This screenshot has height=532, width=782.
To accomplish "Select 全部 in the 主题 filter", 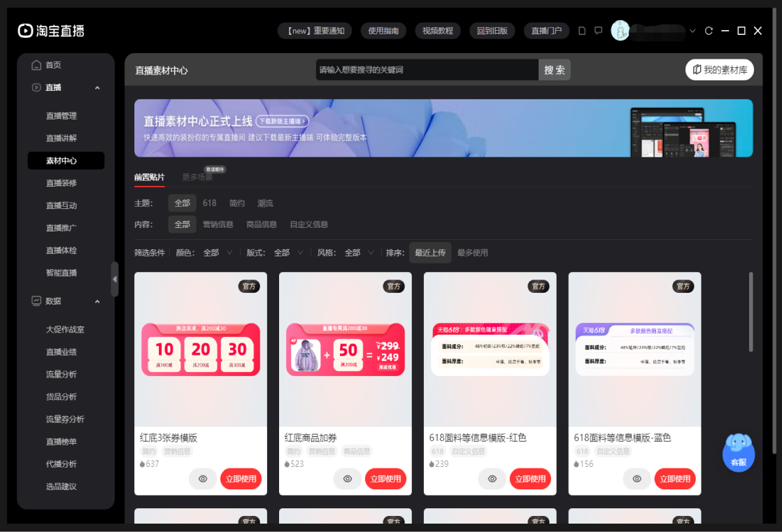I will [x=182, y=203].
